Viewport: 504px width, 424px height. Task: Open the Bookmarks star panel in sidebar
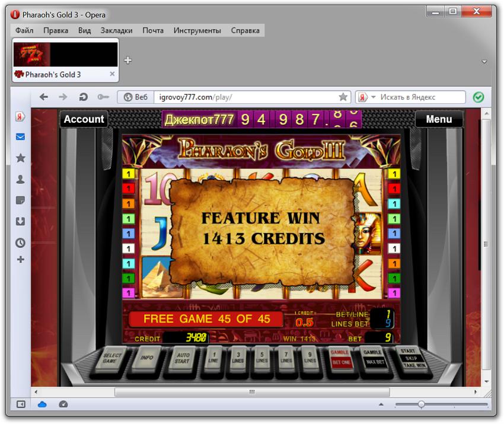20,158
